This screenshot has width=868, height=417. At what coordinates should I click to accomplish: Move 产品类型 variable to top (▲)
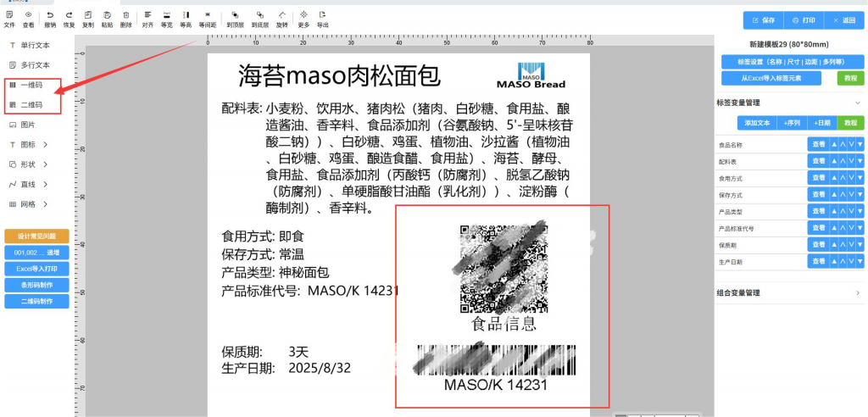point(834,211)
